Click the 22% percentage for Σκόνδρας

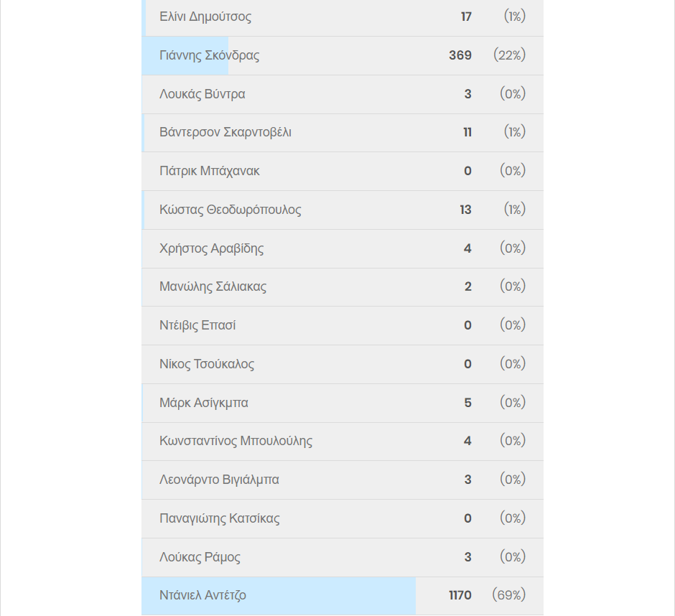point(510,55)
